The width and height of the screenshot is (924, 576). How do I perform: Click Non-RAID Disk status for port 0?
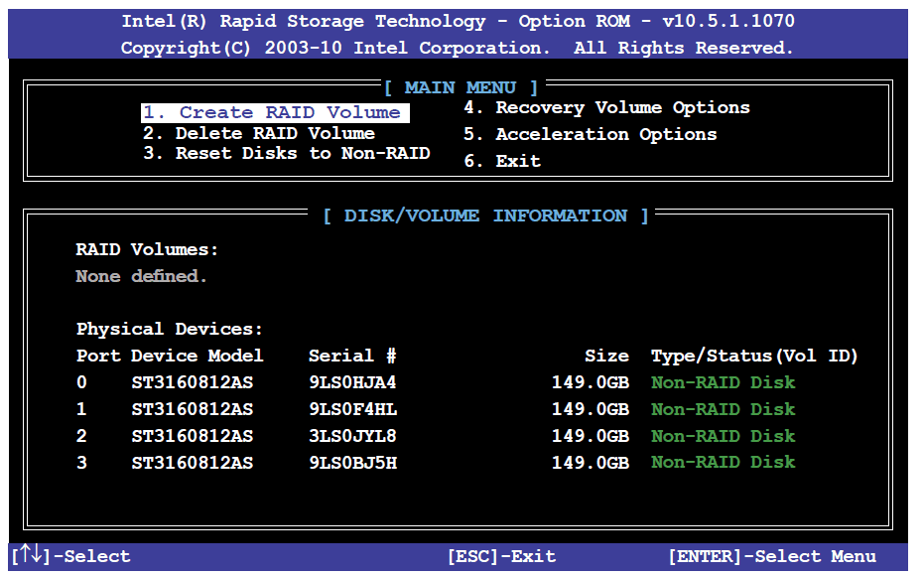click(x=723, y=382)
